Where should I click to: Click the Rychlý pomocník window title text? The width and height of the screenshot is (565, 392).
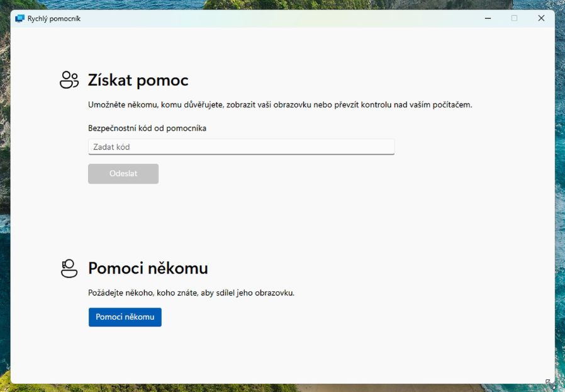[x=54, y=19]
